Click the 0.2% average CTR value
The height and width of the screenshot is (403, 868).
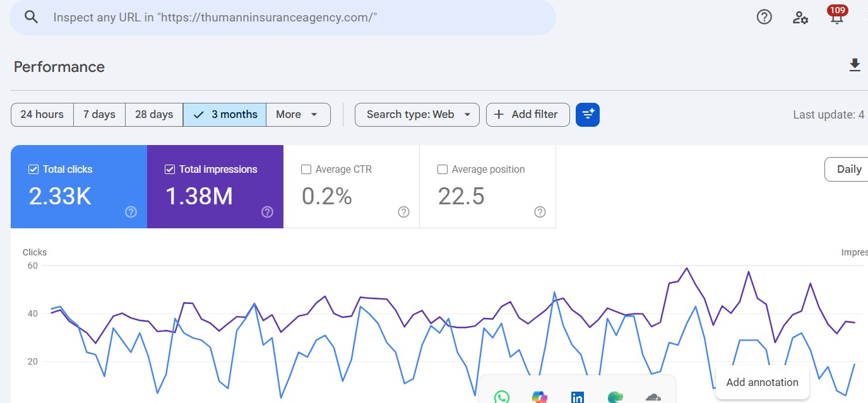[x=326, y=196]
